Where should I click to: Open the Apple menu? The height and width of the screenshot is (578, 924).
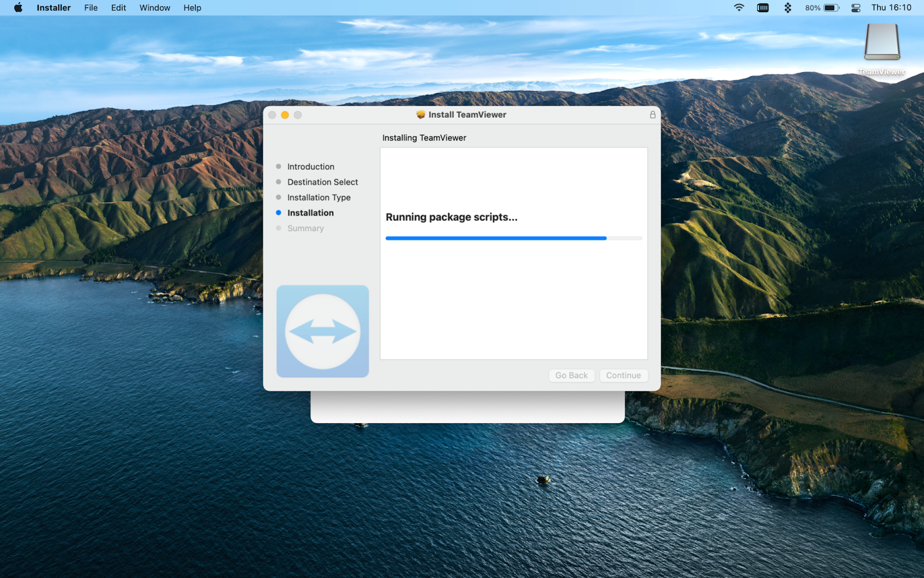[x=18, y=8]
